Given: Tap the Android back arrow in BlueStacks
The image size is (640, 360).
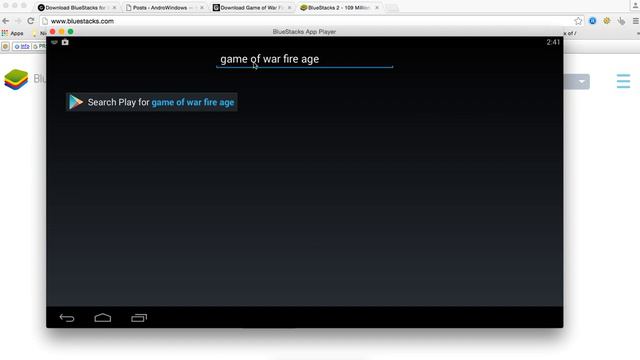Looking at the screenshot, I should [x=67, y=318].
